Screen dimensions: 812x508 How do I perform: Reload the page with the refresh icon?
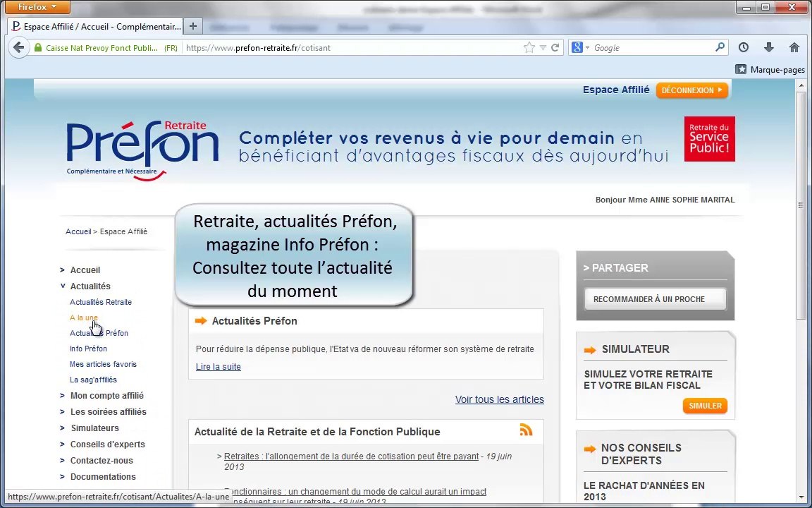[555, 48]
